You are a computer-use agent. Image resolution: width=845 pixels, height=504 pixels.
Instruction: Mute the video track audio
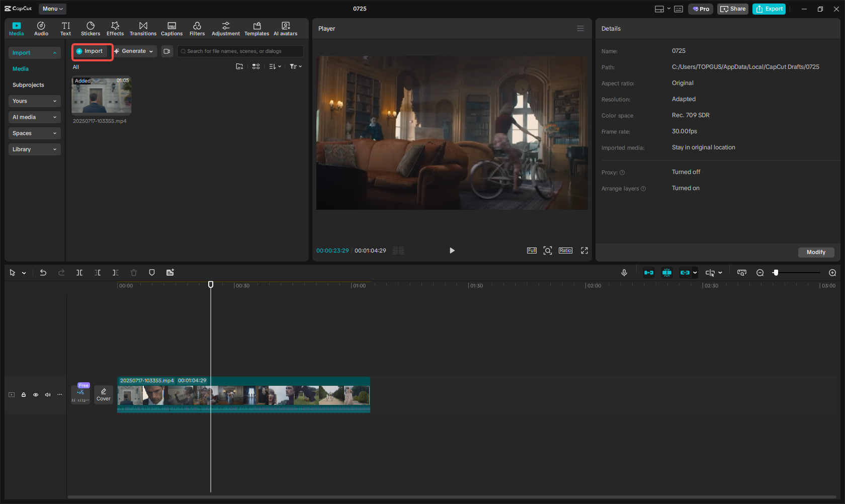(48, 395)
